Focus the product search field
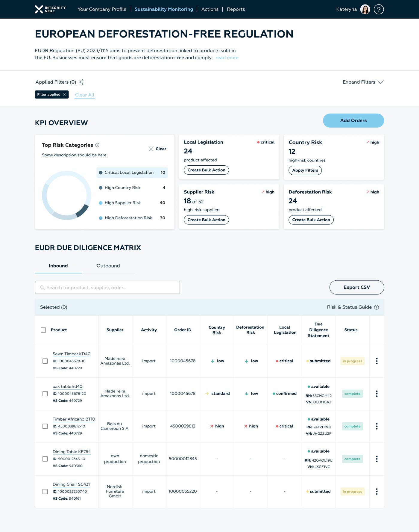Screen dimensions: 419x532 coord(107,287)
